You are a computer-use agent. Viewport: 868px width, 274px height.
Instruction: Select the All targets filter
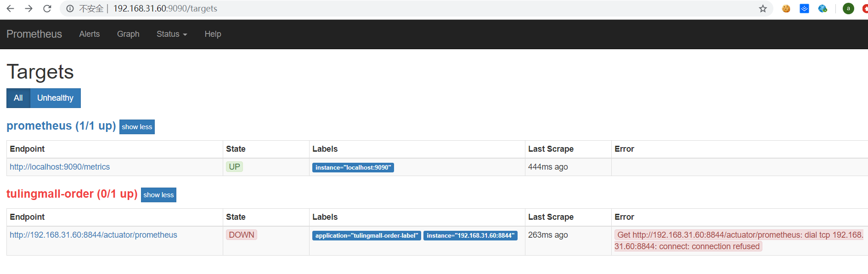tap(18, 98)
